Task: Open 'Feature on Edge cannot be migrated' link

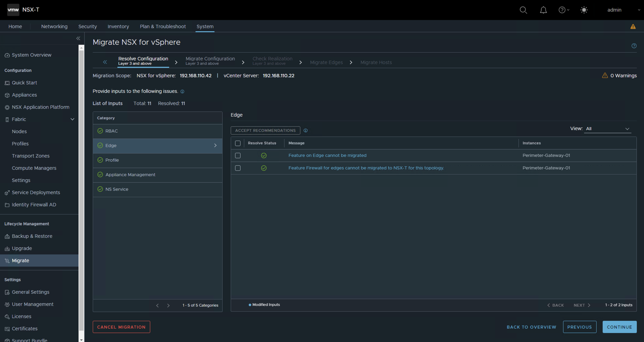Action: tap(327, 155)
